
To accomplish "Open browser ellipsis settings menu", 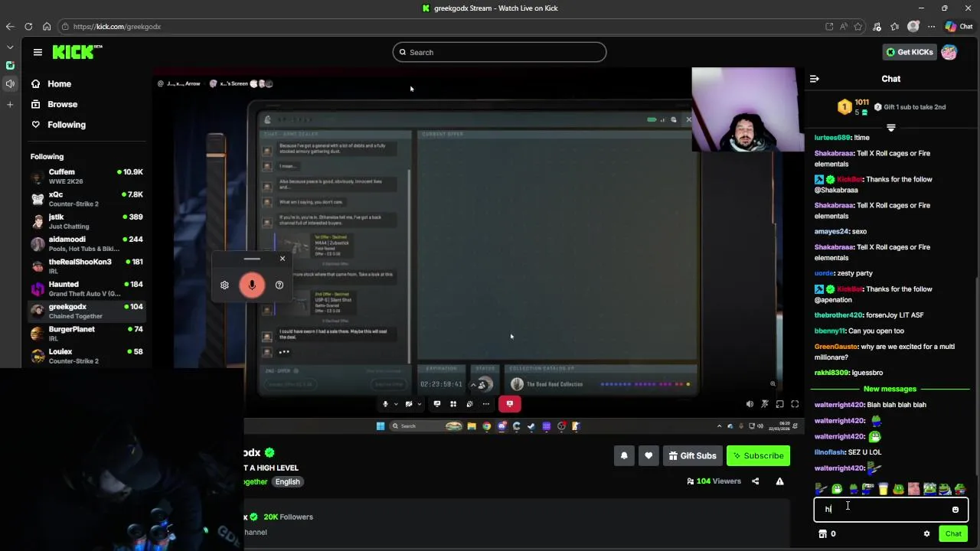I will pos(932,26).
